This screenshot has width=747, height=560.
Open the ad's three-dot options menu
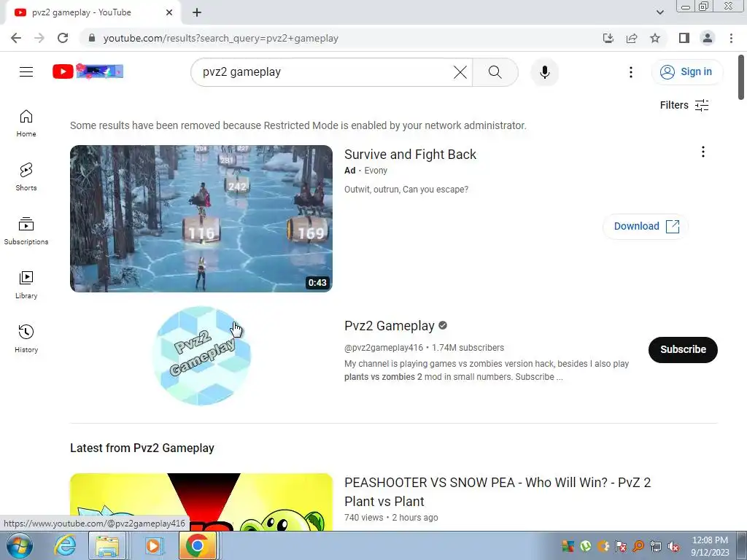pos(703,152)
